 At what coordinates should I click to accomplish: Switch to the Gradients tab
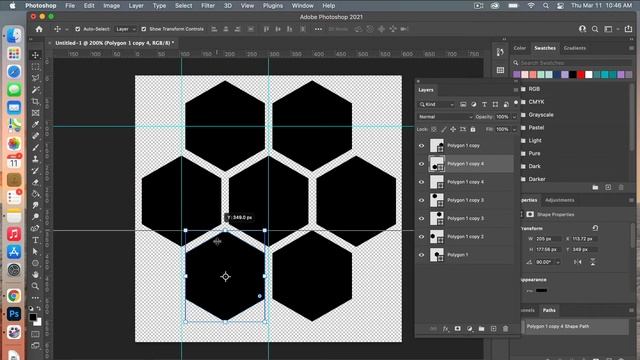pyautogui.click(x=575, y=48)
